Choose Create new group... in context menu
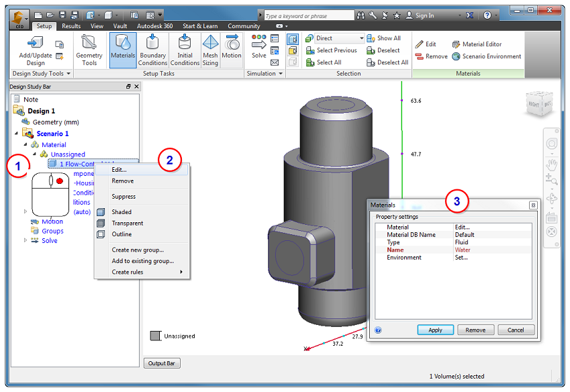 click(x=142, y=250)
